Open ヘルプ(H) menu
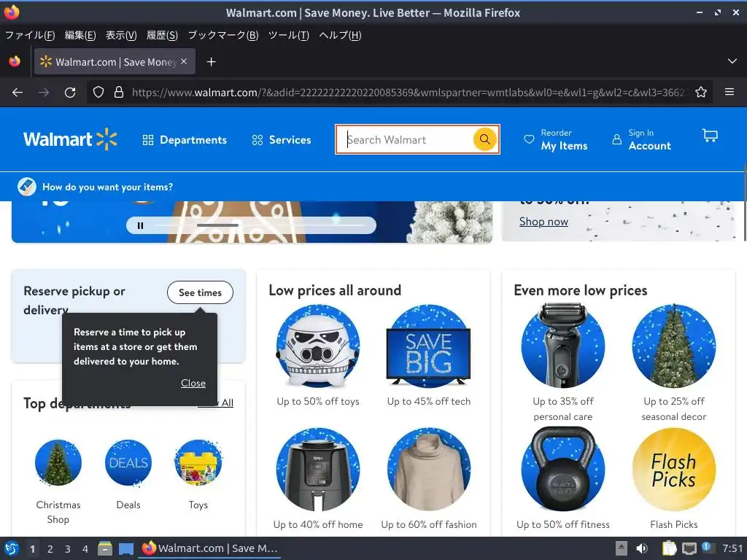 point(340,35)
